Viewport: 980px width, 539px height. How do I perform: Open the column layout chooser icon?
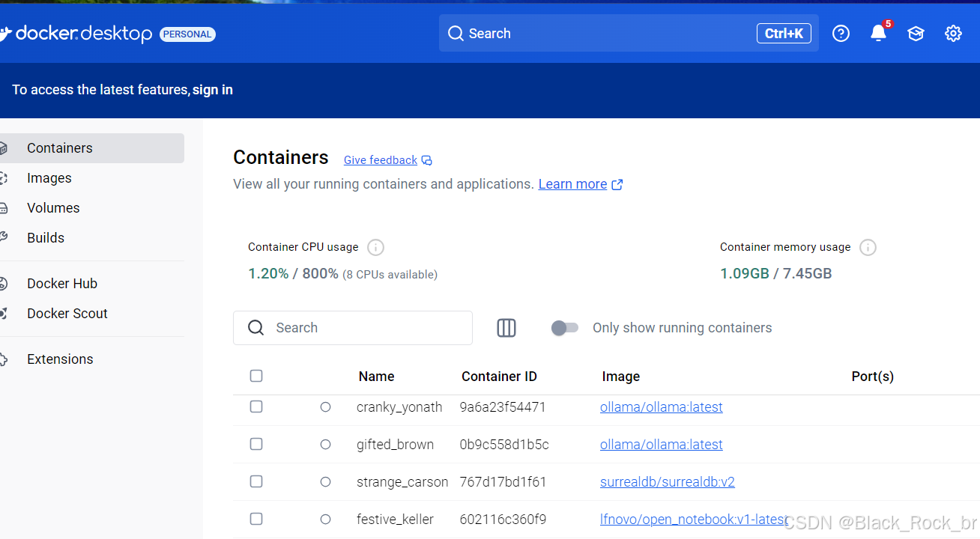pos(506,328)
